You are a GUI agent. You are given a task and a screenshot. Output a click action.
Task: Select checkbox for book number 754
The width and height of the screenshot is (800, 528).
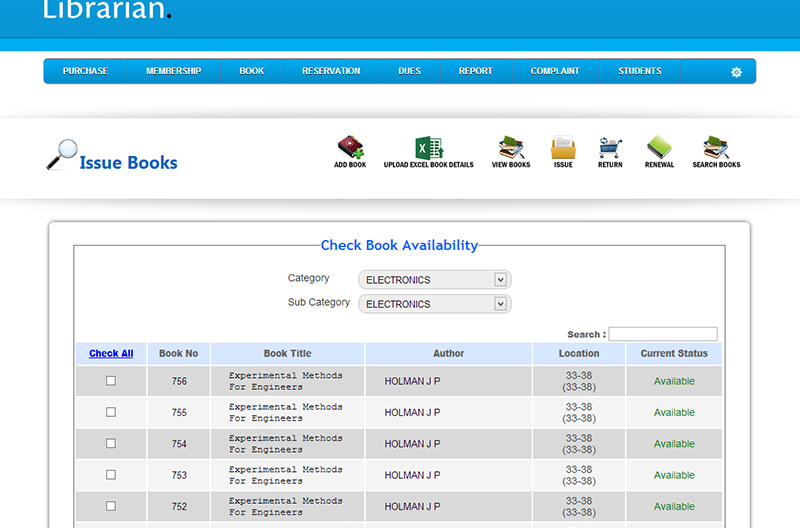click(x=111, y=443)
